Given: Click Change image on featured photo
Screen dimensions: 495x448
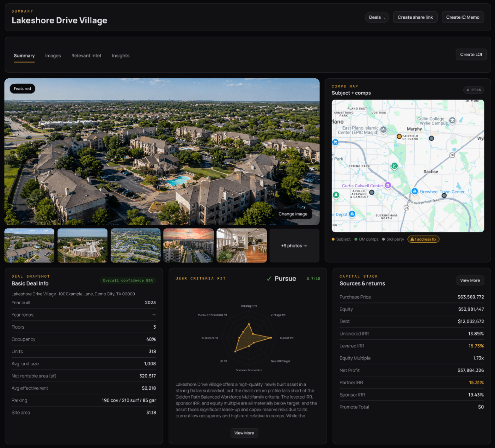Looking at the screenshot, I should coord(293,214).
